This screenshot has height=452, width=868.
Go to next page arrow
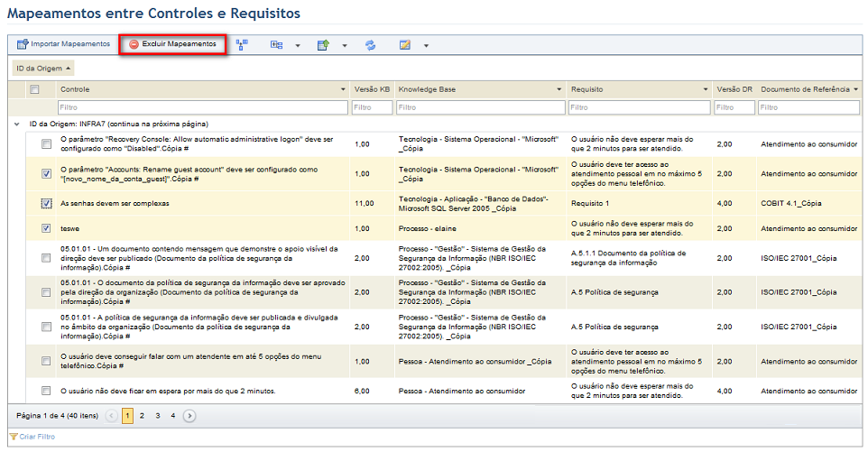click(189, 416)
